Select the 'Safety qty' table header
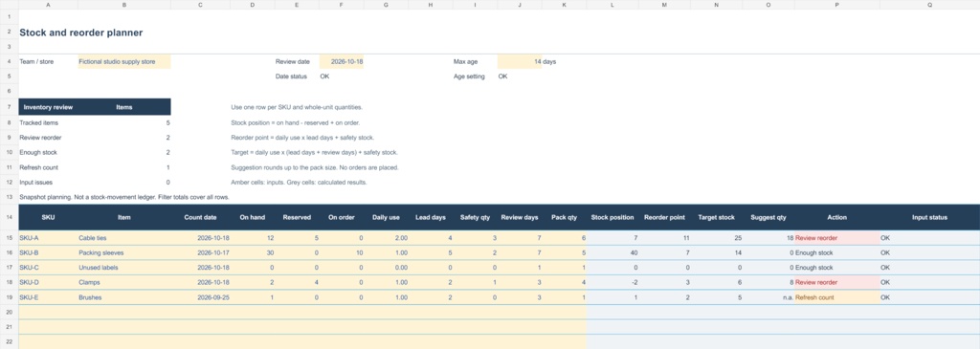Screen dimensions: 980x349 (475, 217)
